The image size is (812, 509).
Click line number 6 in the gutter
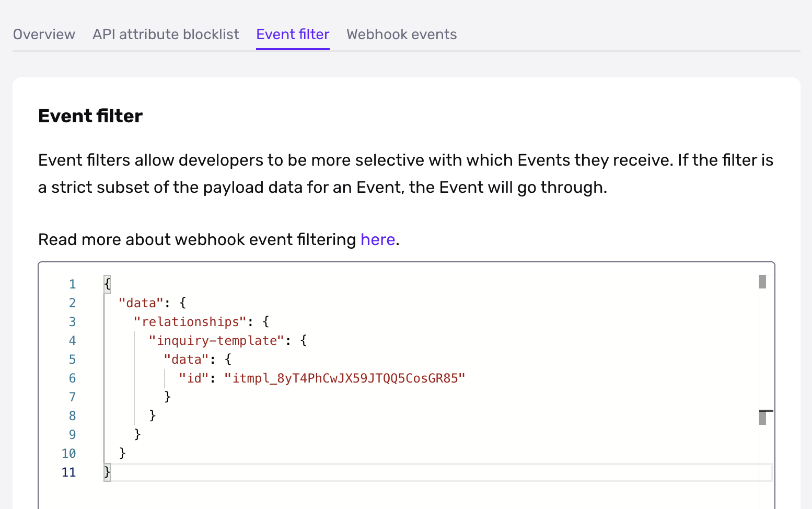pyautogui.click(x=72, y=378)
